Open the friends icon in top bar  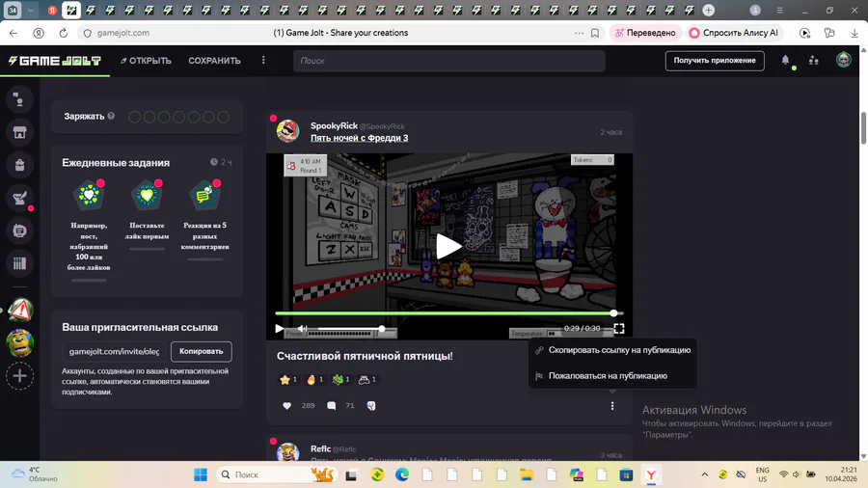(814, 61)
